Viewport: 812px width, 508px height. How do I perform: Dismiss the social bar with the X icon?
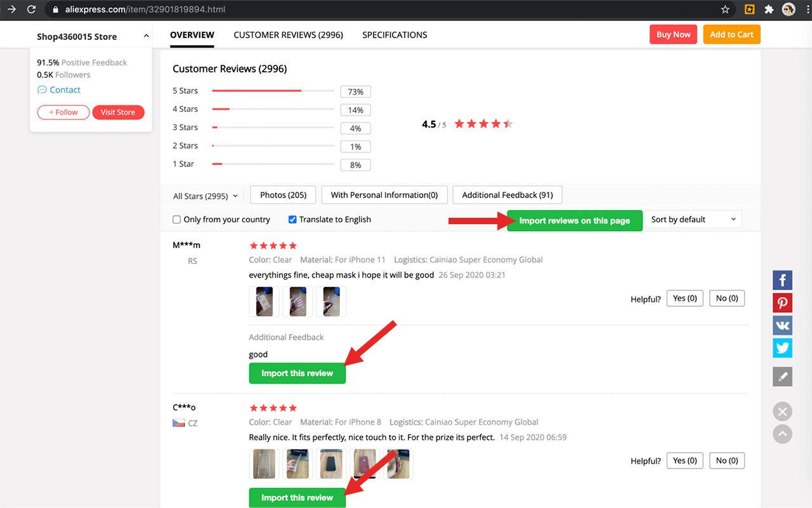782,411
